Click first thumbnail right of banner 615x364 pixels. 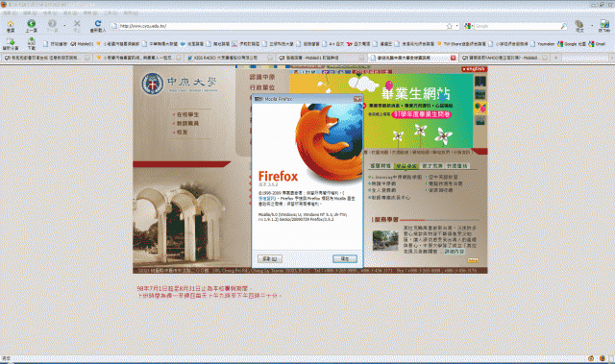coord(480,81)
